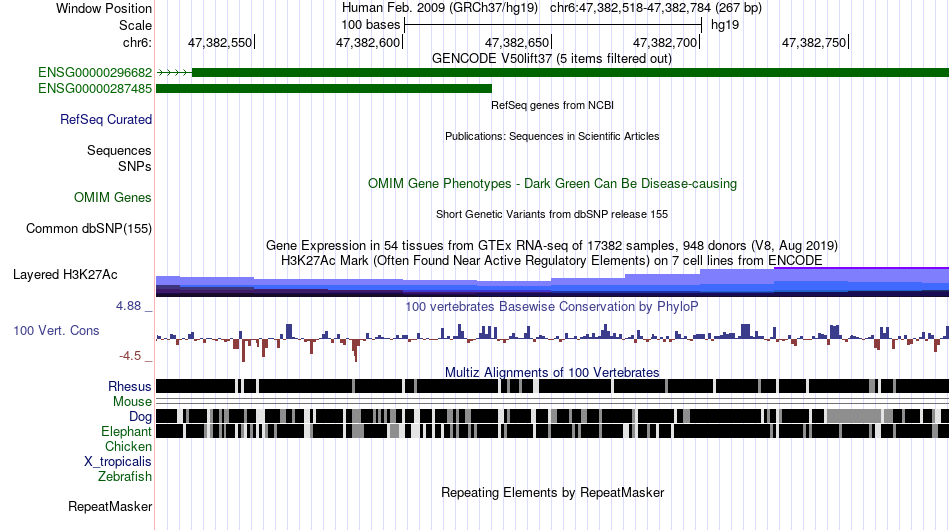Click the Elephant alignment bar
950x530 pixels.
552,431
